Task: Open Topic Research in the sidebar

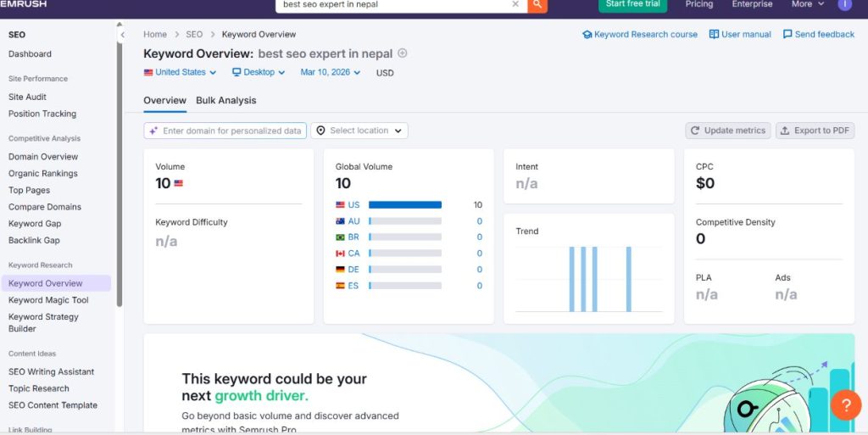Action: [x=39, y=388]
